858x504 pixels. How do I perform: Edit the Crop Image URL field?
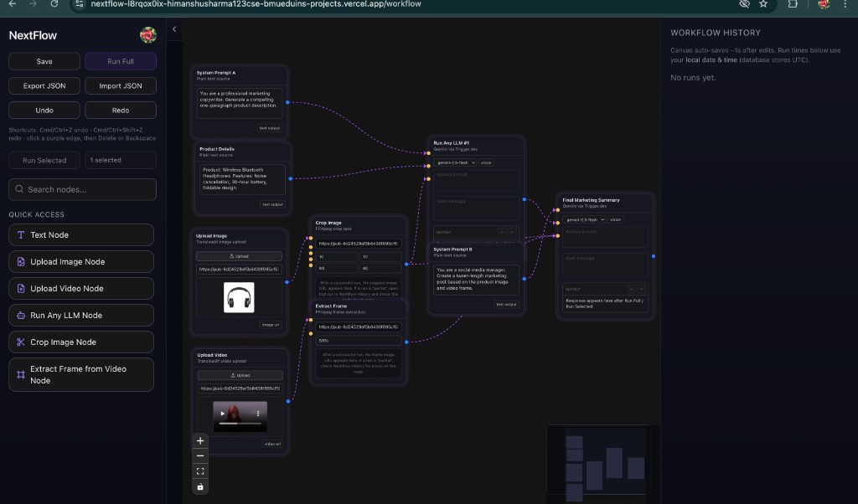pos(359,244)
